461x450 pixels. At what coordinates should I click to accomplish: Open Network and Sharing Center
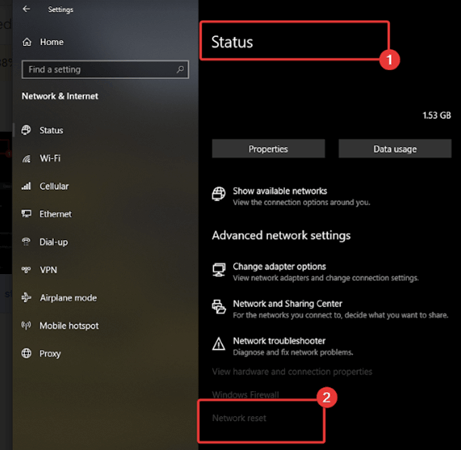[x=288, y=304]
